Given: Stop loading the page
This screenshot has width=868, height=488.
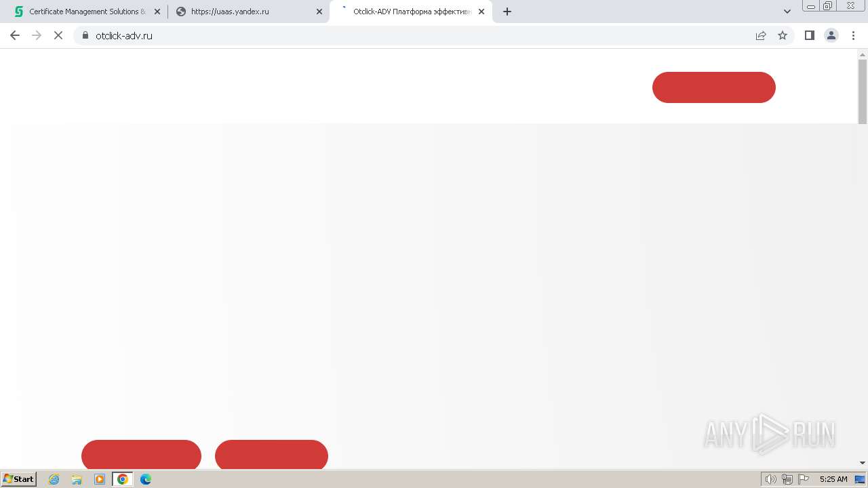Looking at the screenshot, I should [58, 35].
